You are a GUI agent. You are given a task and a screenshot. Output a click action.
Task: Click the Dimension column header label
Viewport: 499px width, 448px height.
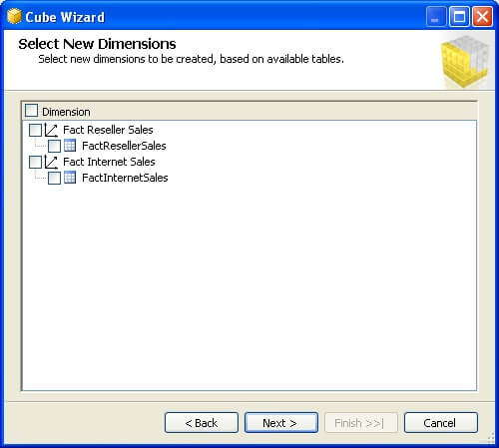click(x=66, y=112)
